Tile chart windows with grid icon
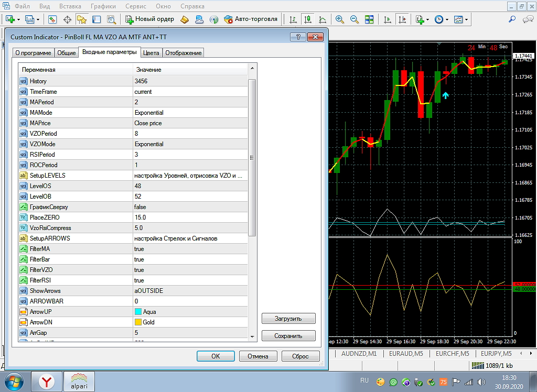The image size is (537, 392). tap(369, 19)
